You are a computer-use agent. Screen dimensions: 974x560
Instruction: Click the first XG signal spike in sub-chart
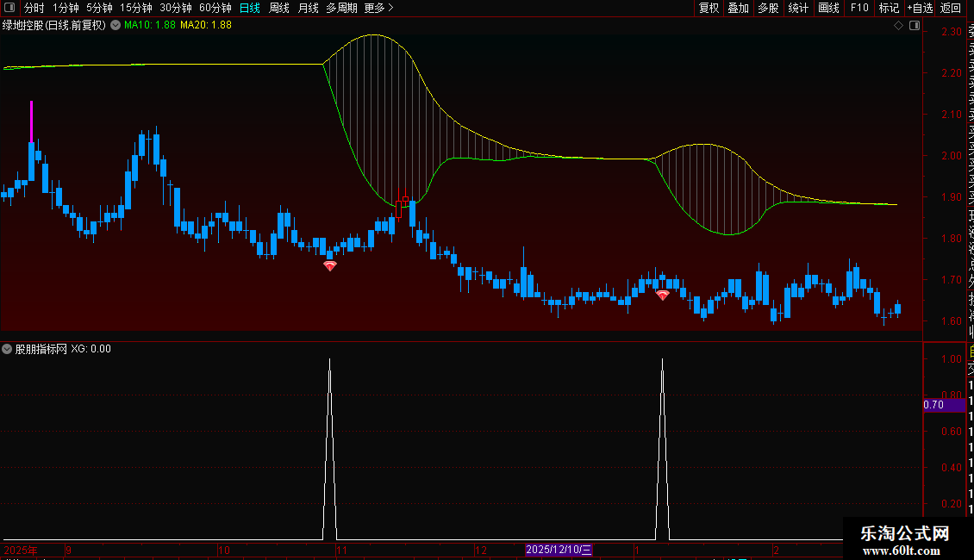point(330,450)
